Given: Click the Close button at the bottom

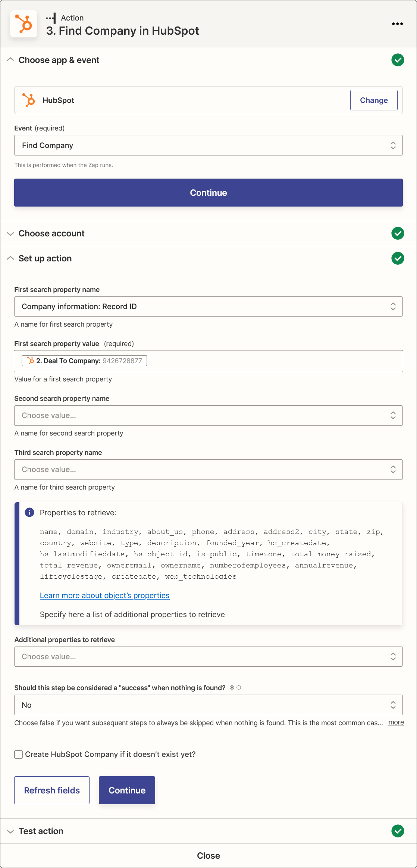Looking at the screenshot, I should click(208, 856).
